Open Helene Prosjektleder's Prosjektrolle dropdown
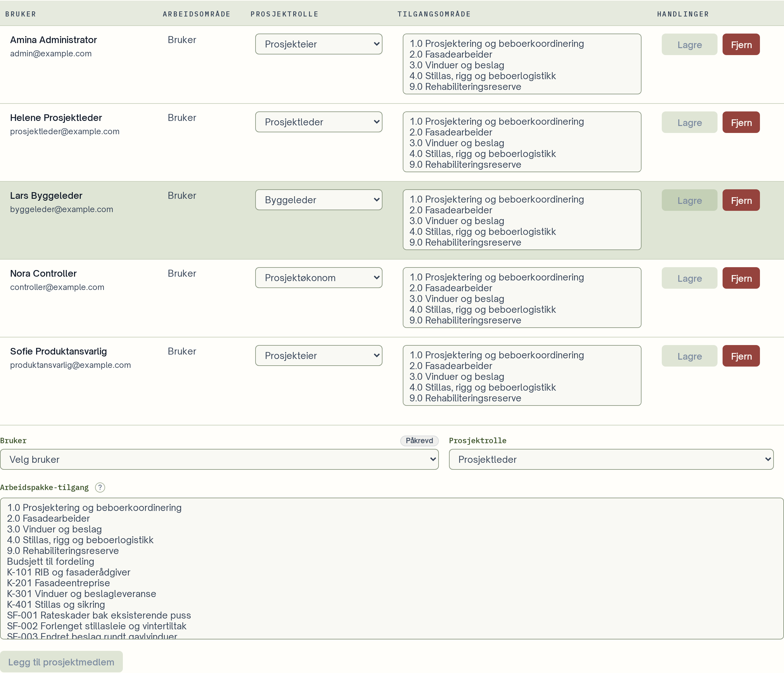Viewport: 784px width, 673px height. pos(319,122)
